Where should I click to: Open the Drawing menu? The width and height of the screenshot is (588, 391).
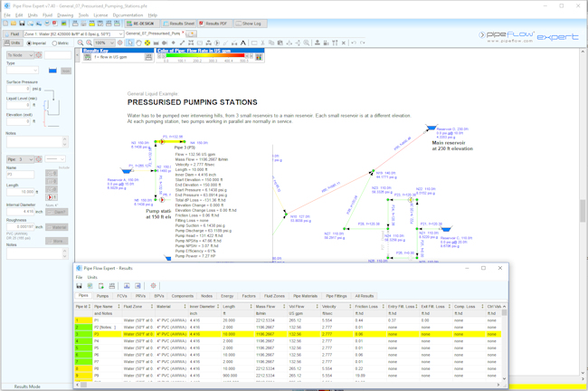(x=65, y=15)
